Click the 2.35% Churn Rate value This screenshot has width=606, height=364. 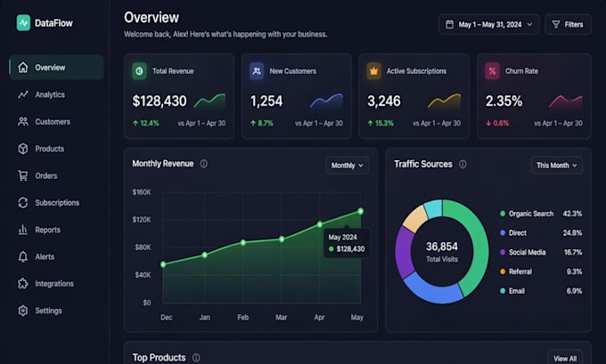point(504,101)
